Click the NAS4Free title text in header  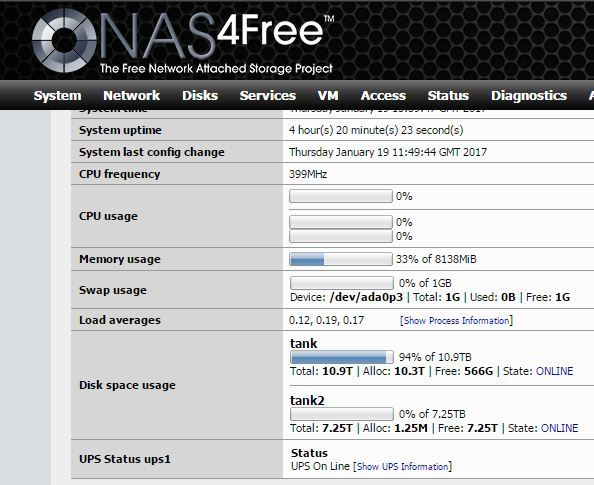tap(217, 35)
